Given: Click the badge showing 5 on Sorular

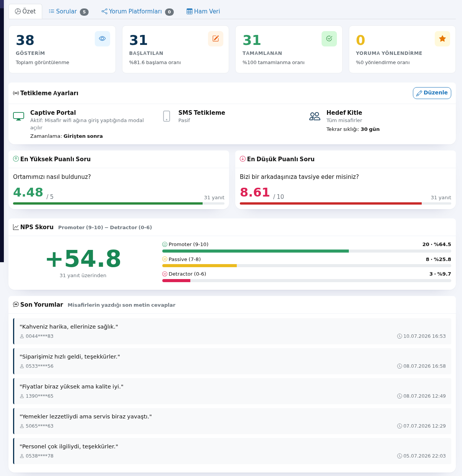Looking at the screenshot, I should pyautogui.click(x=84, y=12).
